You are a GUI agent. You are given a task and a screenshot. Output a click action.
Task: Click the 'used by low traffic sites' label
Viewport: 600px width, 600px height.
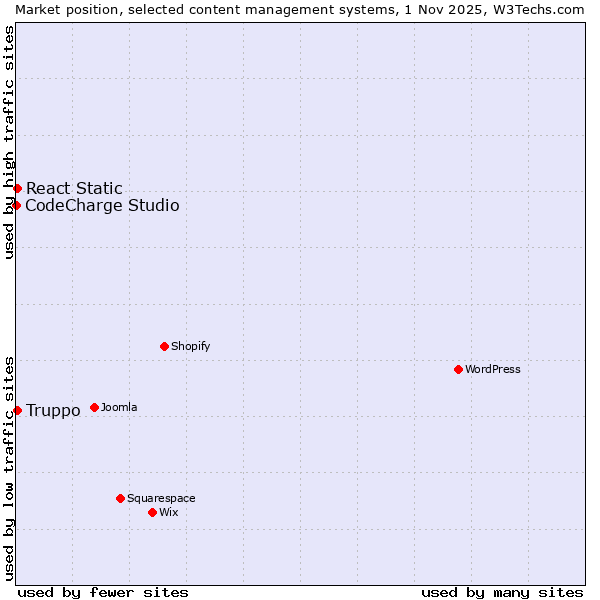click(9, 467)
